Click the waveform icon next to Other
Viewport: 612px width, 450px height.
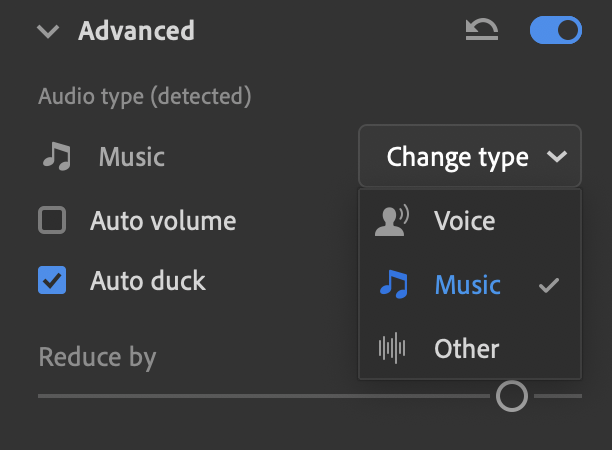392,348
